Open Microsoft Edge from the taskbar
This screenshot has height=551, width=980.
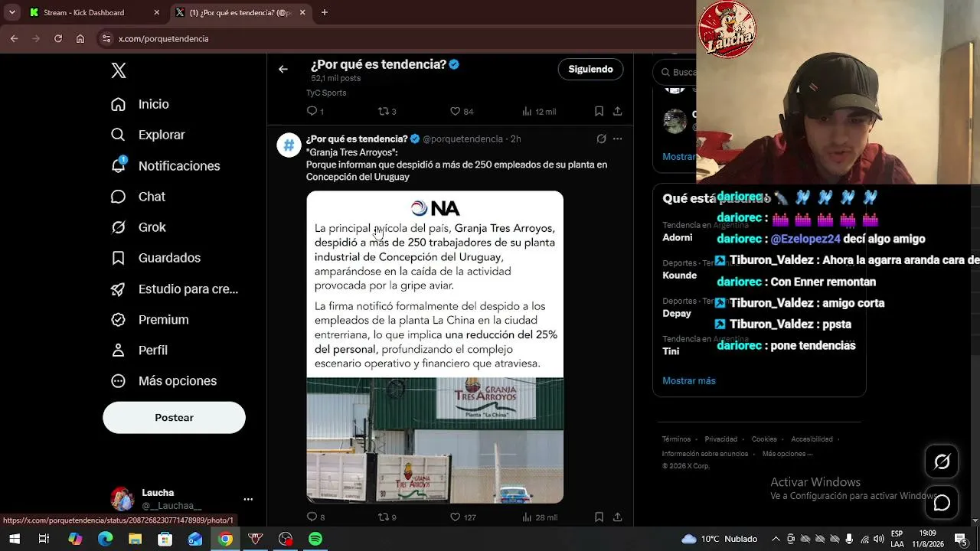(x=105, y=539)
